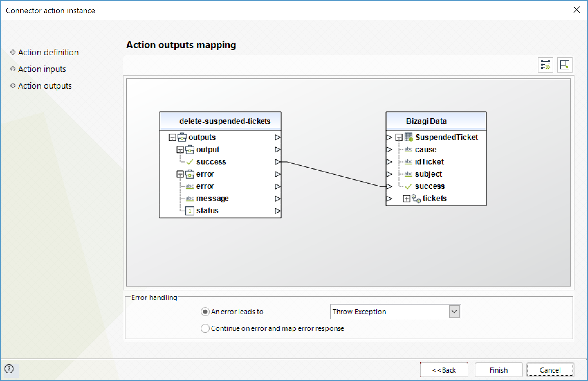Image resolution: width=588 pixels, height=381 pixels.
Task: Click the input arrow of subject row
Action: [389, 174]
